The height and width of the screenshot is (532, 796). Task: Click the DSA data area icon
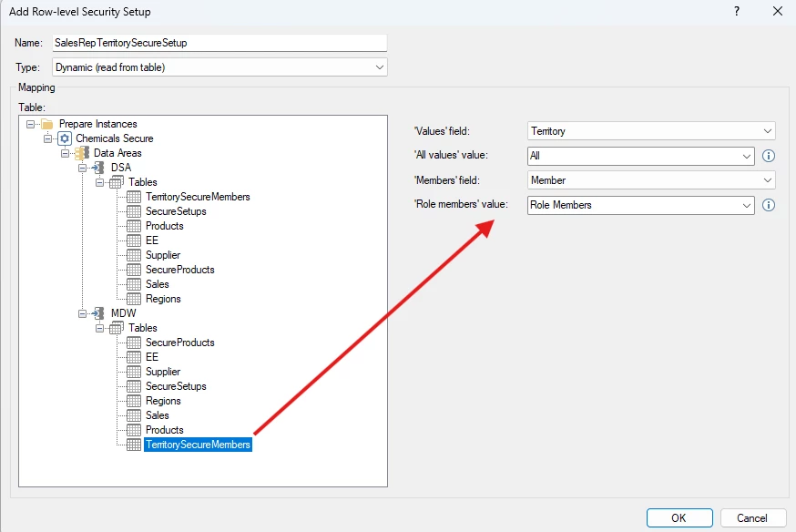tap(98, 168)
